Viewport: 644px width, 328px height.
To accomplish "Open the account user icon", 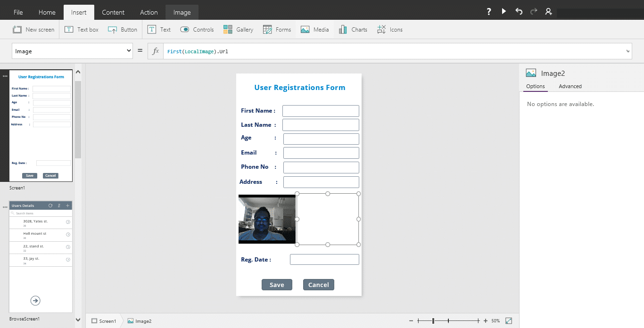I will 549,11.
